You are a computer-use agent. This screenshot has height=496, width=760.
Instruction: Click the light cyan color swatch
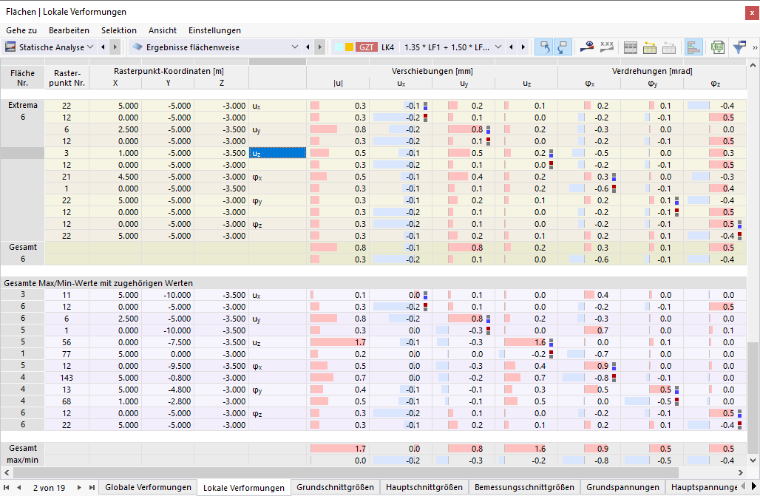[339, 47]
